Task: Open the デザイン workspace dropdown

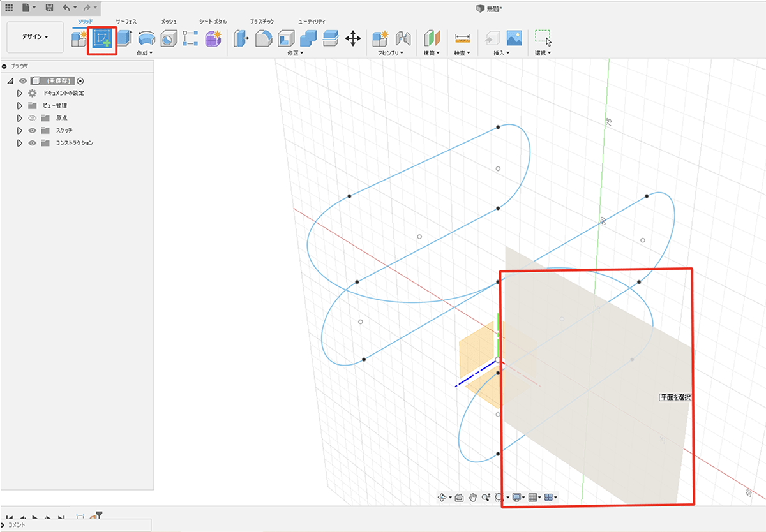Action: point(35,37)
